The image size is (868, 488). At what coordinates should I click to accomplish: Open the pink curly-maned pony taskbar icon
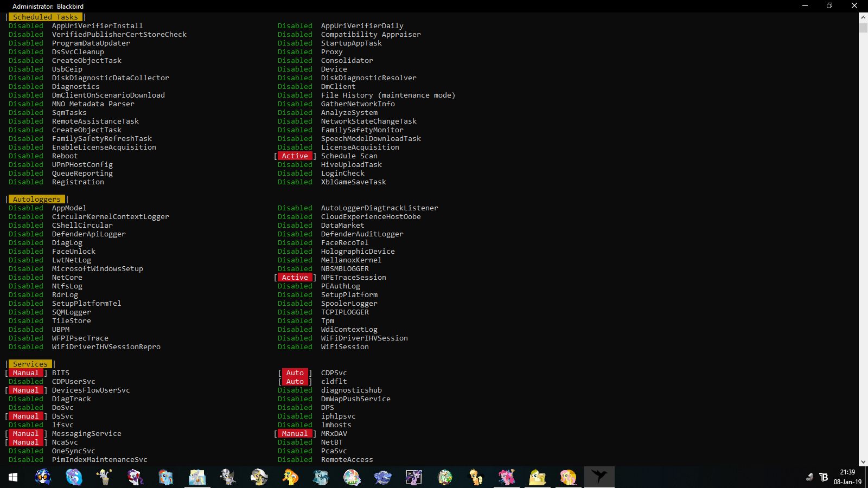pos(507,477)
